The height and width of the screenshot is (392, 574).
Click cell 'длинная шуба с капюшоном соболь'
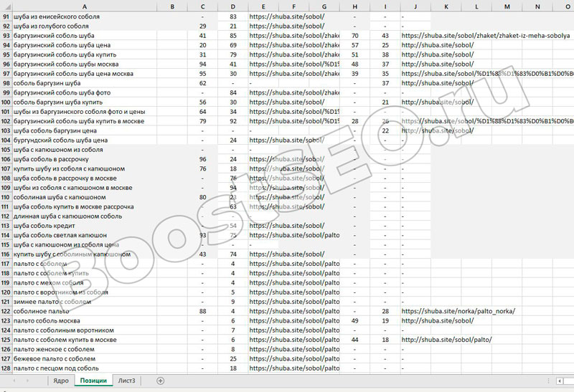pyautogui.click(x=85, y=216)
